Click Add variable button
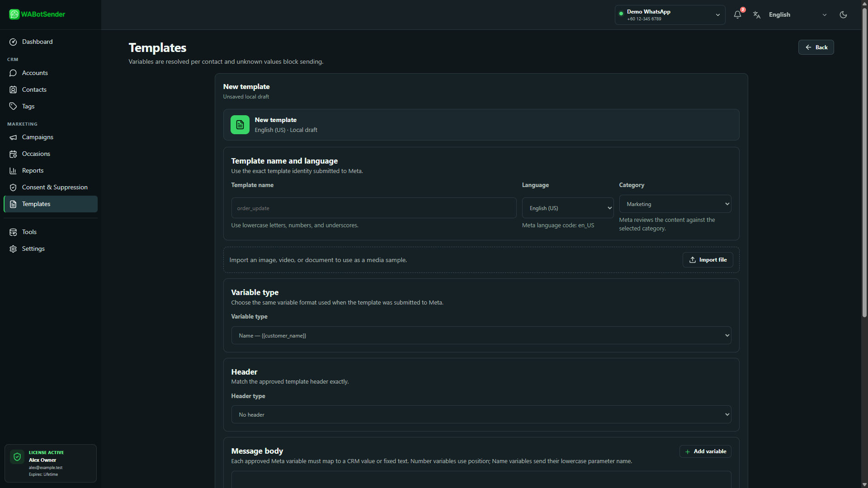This screenshot has width=868, height=488. (x=705, y=451)
